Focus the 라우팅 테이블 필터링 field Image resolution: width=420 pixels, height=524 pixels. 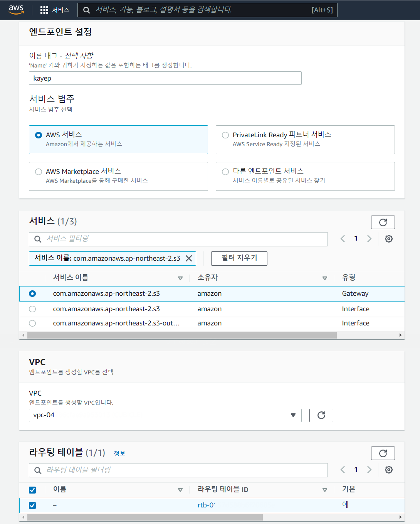[x=178, y=470]
